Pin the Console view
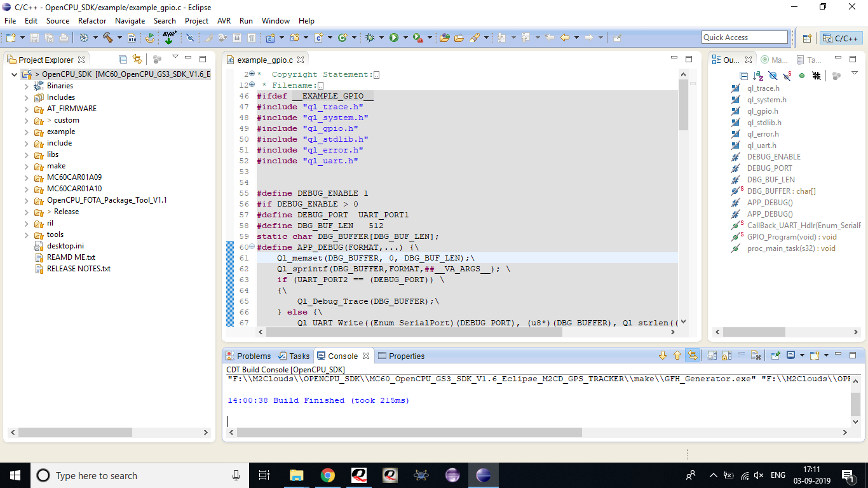 click(x=775, y=356)
